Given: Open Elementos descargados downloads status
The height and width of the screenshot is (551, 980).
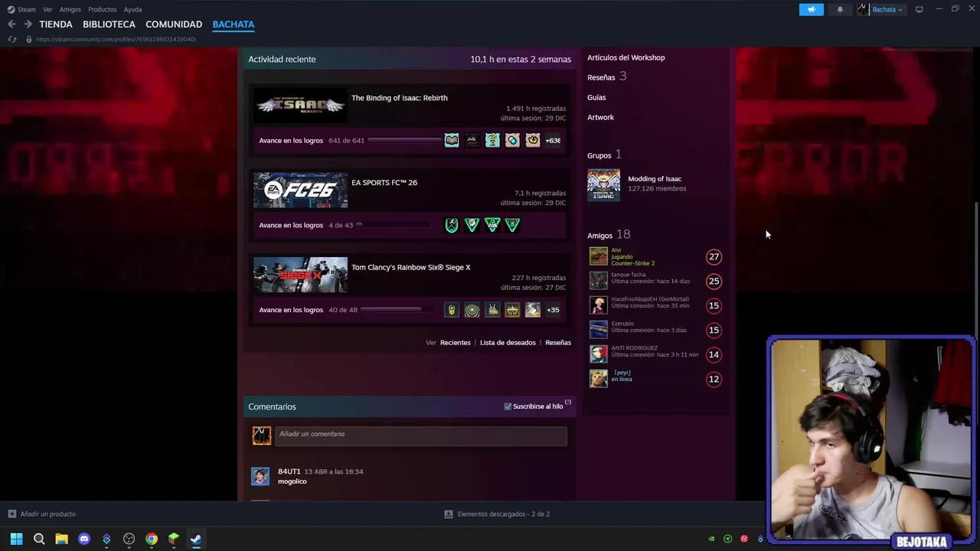Looking at the screenshot, I should pyautogui.click(x=498, y=514).
